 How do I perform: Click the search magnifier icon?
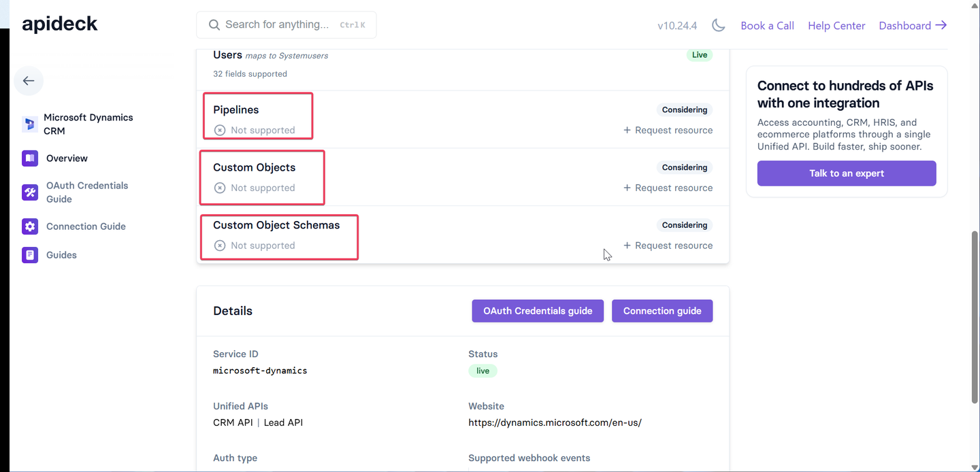coord(214,24)
